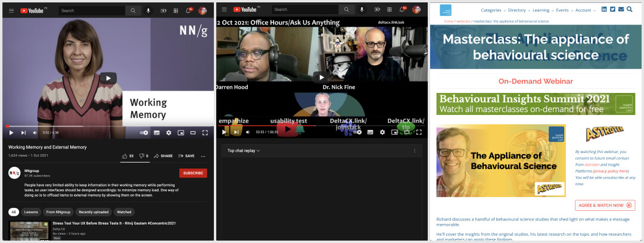The height and width of the screenshot is (243, 644).
Task: Toggle autoplay switch in NN/g video player
Action: click(144, 132)
